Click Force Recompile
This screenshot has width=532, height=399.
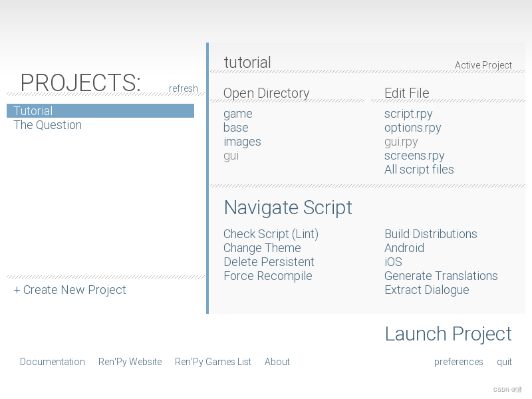(x=268, y=276)
